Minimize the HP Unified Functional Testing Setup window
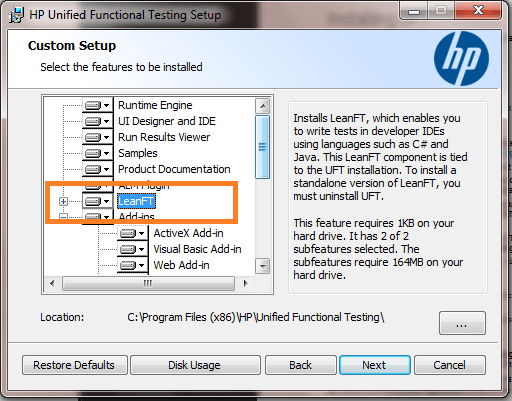The height and width of the screenshot is (401, 512). tap(414, 11)
